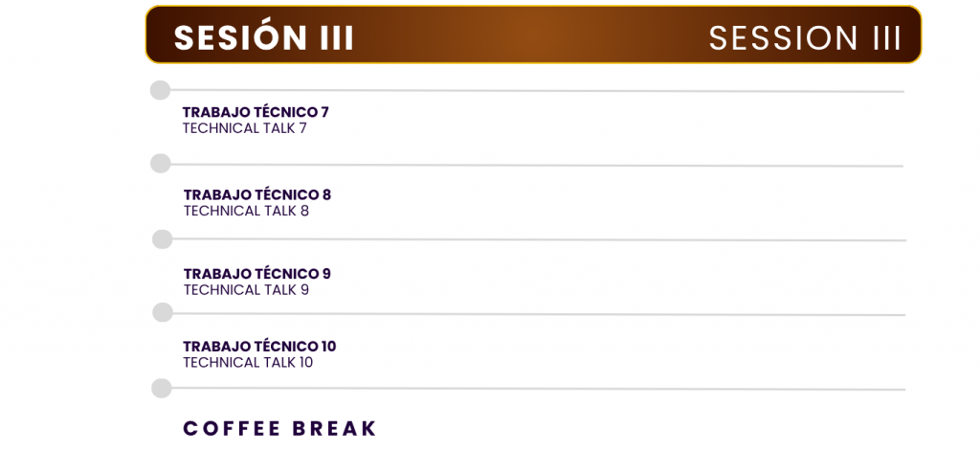Click the TECHNICAL TALK 10 subtitle
The width and height of the screenshot is (980, 452).
pos(248,362)
